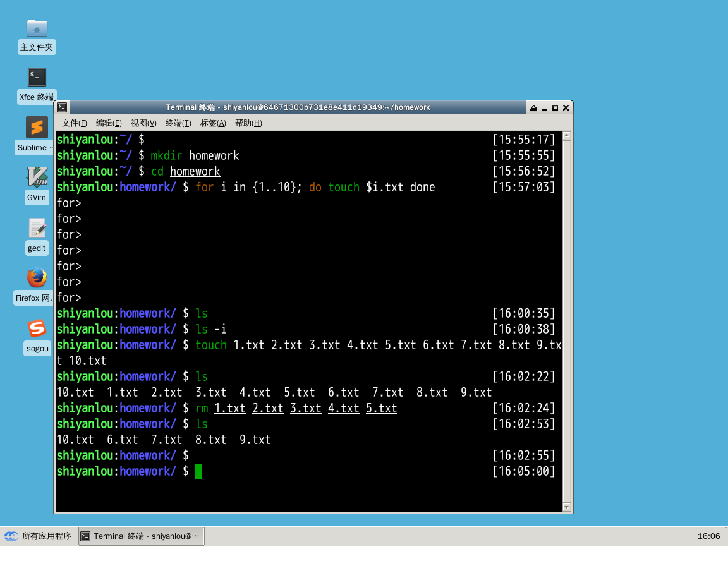This screenshot has height=566, width=728.
Task: Open the 所有应用程序 applications menu
Action: (x=39, y=536)
